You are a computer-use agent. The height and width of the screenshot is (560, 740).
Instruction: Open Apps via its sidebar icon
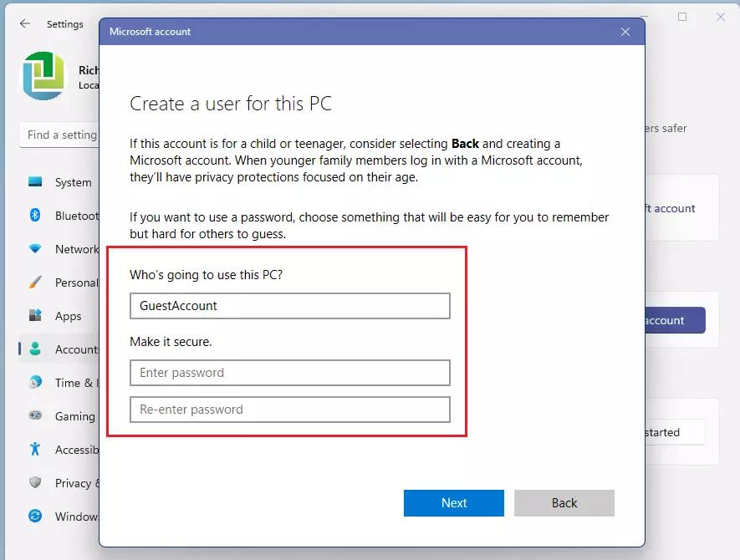click(x=35, y=316)
